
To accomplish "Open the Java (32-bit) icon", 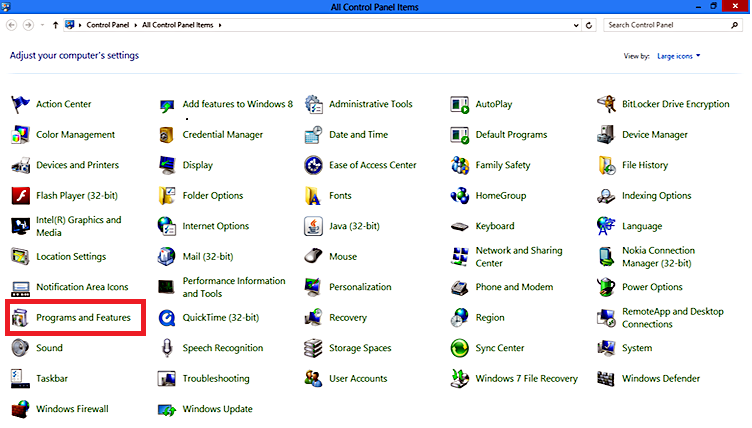I will (x=313, y=226).
